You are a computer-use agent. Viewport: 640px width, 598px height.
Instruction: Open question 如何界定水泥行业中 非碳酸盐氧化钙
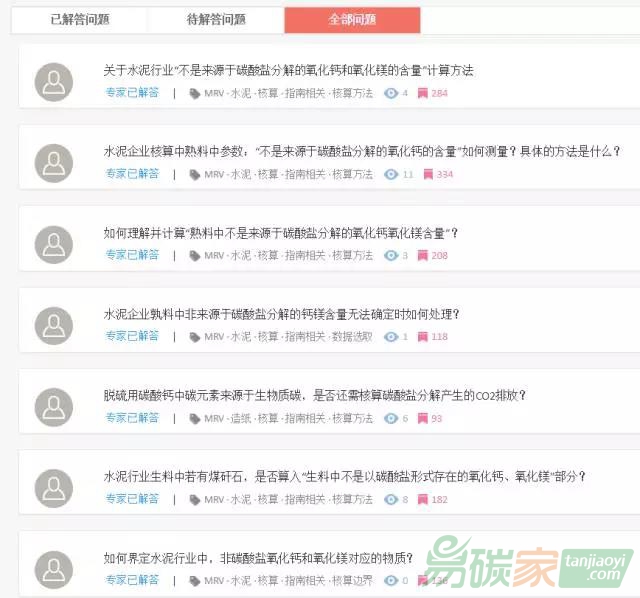pos(258,558)
